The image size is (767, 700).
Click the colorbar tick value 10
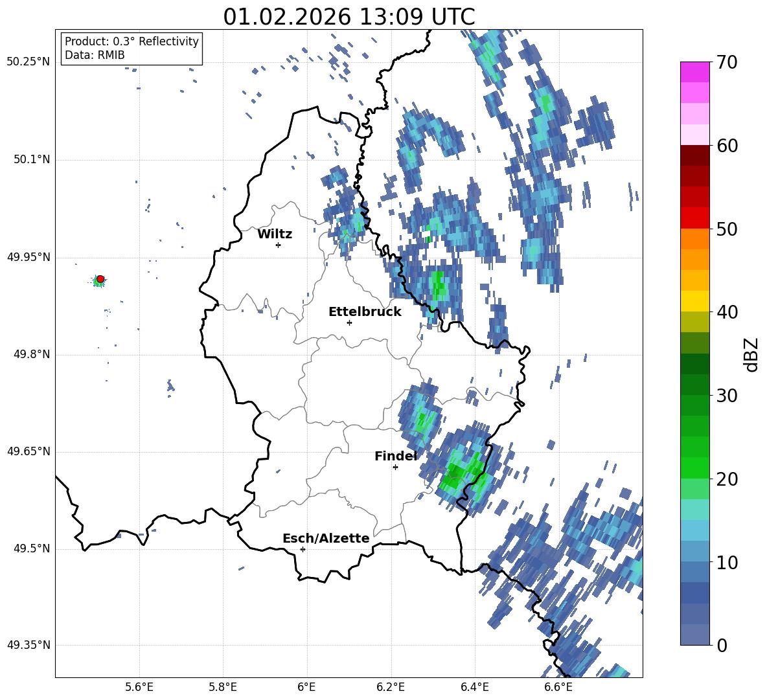(x=727, y=562)
